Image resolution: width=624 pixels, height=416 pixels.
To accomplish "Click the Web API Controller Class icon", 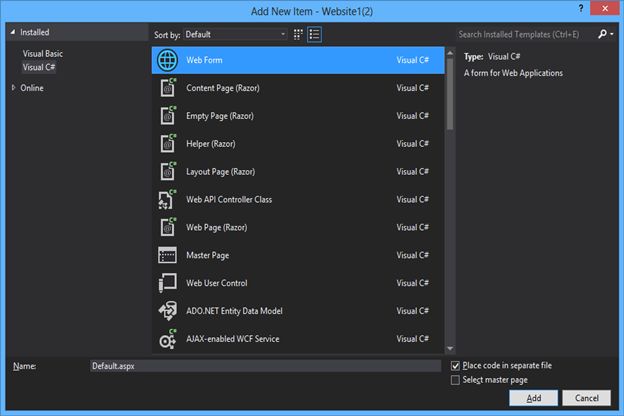I will [167, 199].
